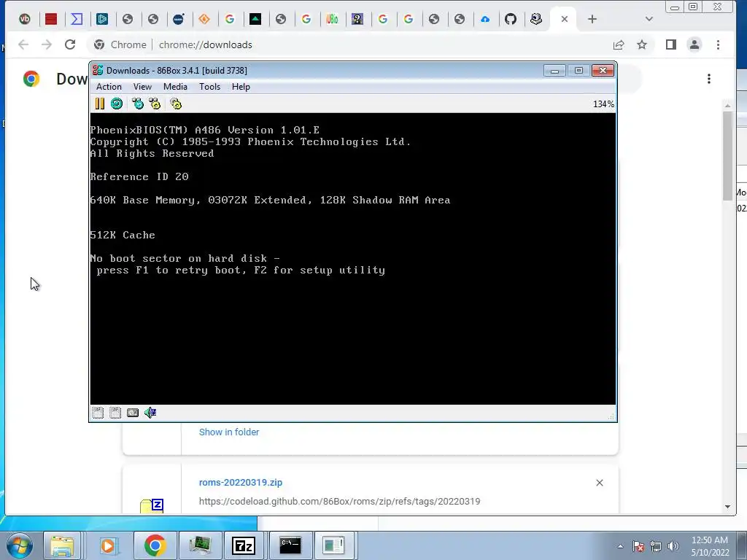Click the roms-20220319.zip file icon

coord(152,505)
